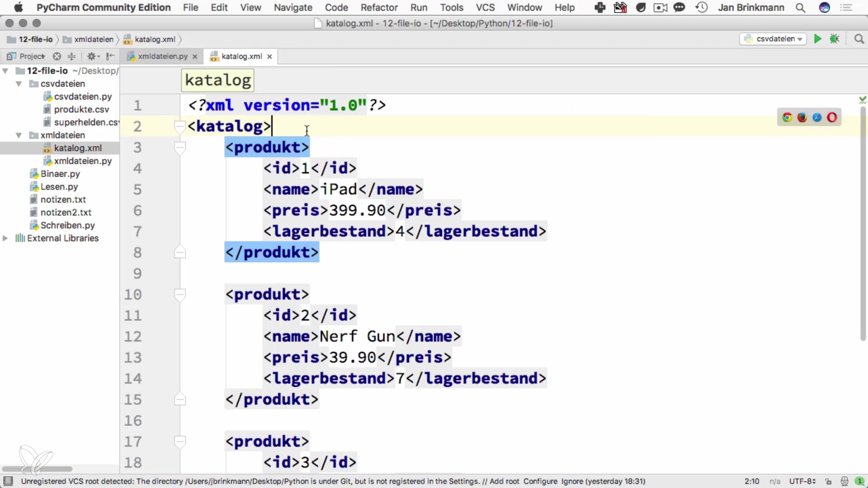Fold the katalog tag at line 2

(179, 126)
